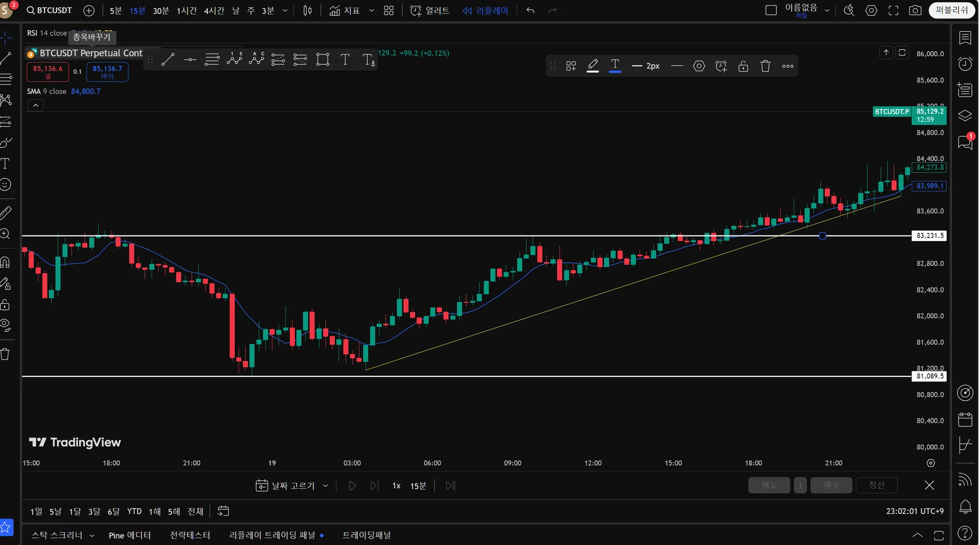Open text color swatch in line toolbar

point(615,66)
